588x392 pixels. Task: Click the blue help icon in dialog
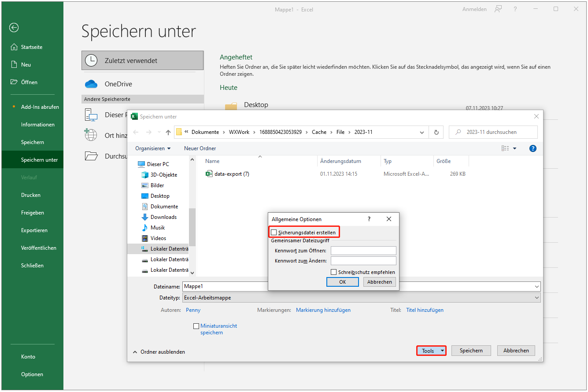pos(533,148)
